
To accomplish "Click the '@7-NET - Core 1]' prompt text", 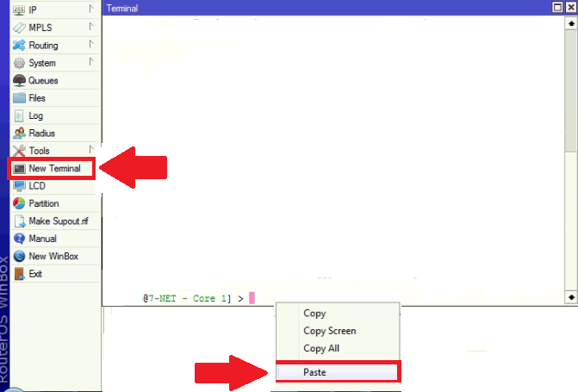I will [187, 298].
